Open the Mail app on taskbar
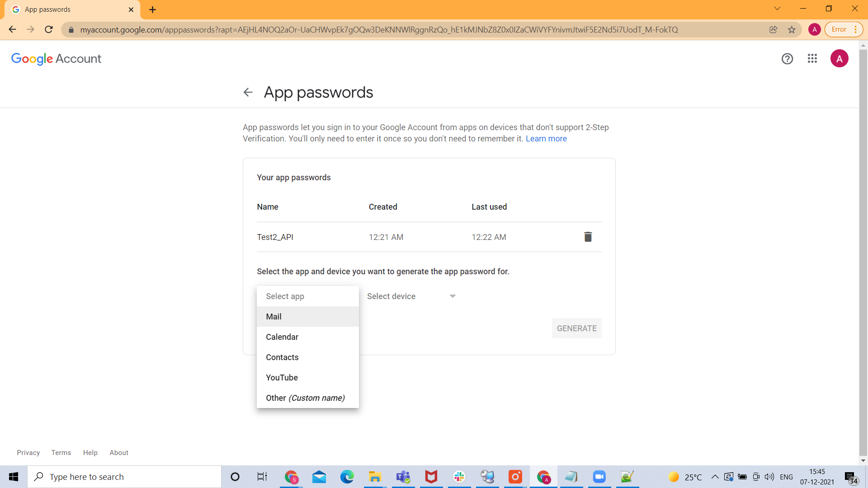The width and height of the screenshot is (868, 488). tap(319, 477)
